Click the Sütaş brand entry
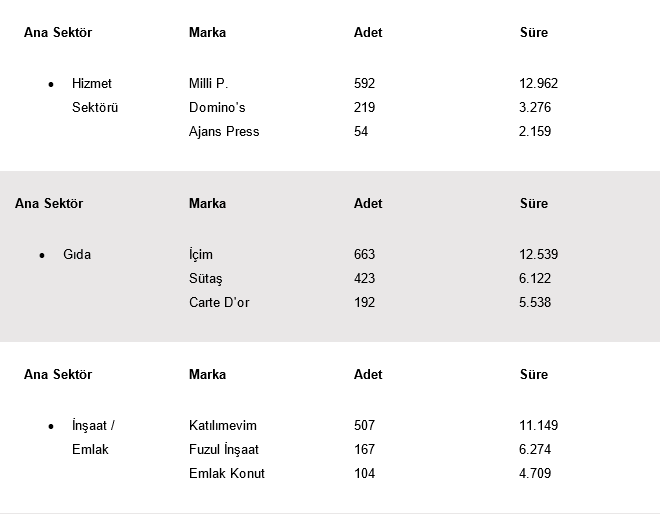 pos(206,279)
